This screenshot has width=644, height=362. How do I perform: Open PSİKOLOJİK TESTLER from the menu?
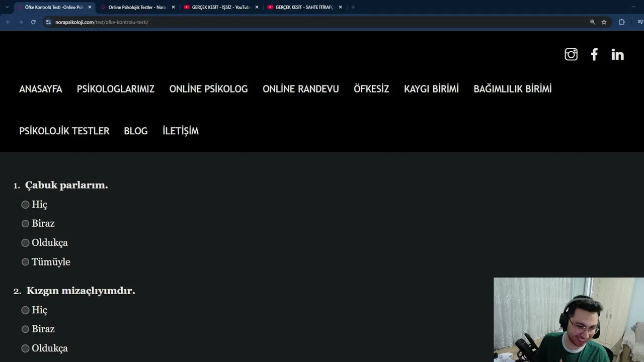[x=64, y=131]
